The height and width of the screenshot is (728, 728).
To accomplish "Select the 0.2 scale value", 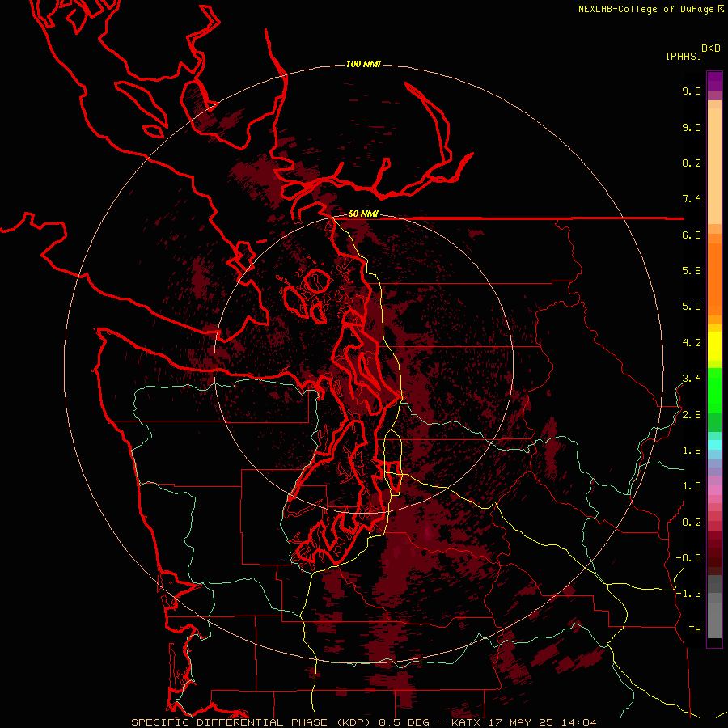I will click(692, 523).
